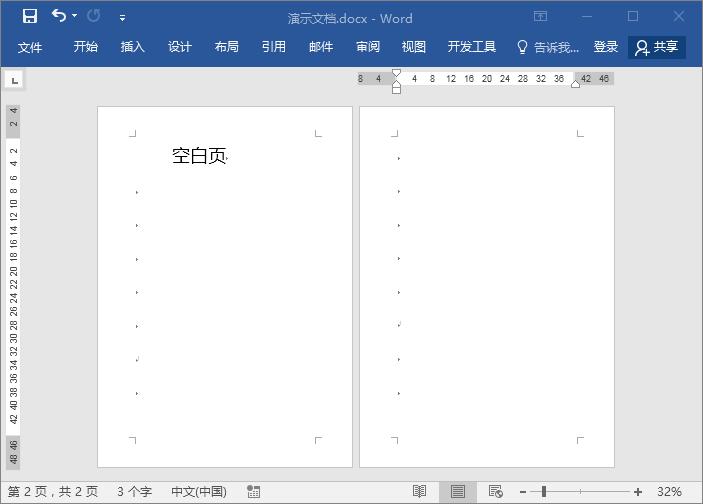Image resolution: width=703 pixels, height=504 pixels.
Task: Click the macro recording status icon
Action: point(253,492)
